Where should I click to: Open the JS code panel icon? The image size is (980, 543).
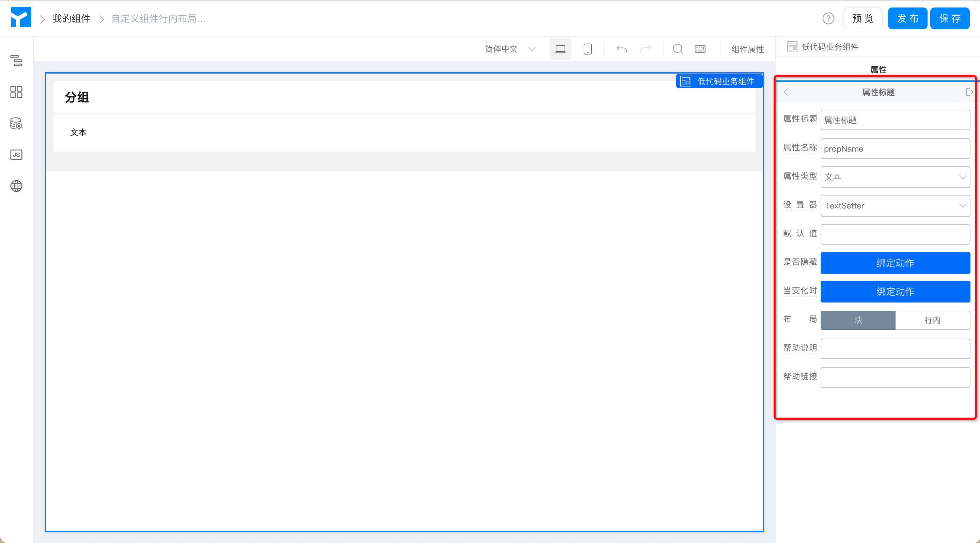(16, 155)
